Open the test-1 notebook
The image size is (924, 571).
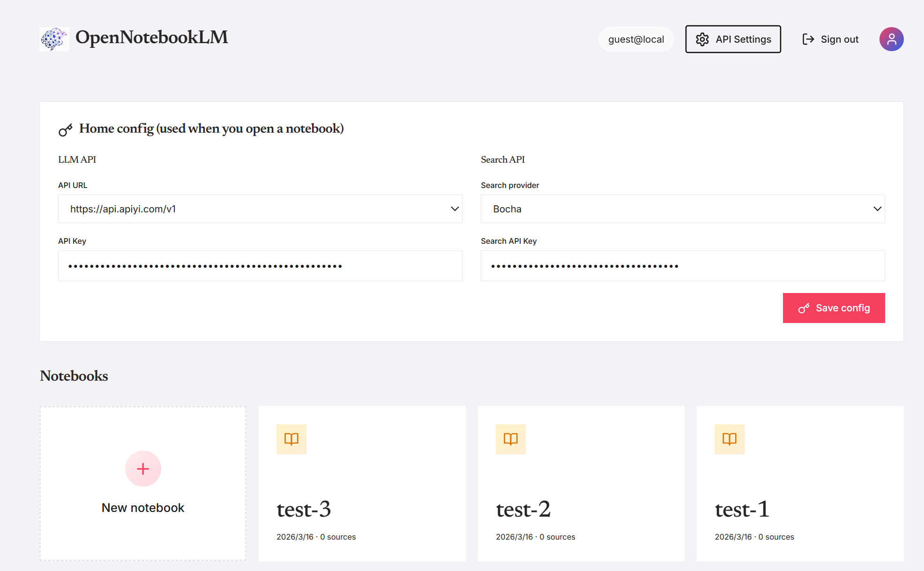[800, 483]
